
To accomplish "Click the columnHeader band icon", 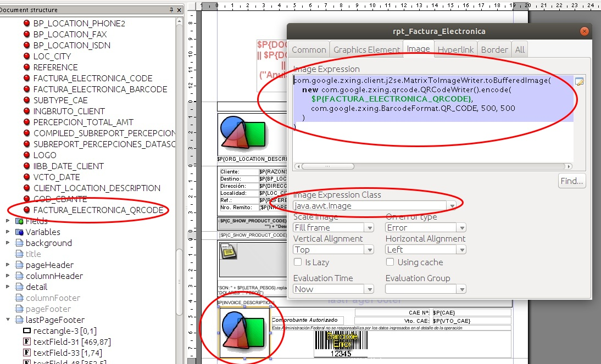I will 19,276.
